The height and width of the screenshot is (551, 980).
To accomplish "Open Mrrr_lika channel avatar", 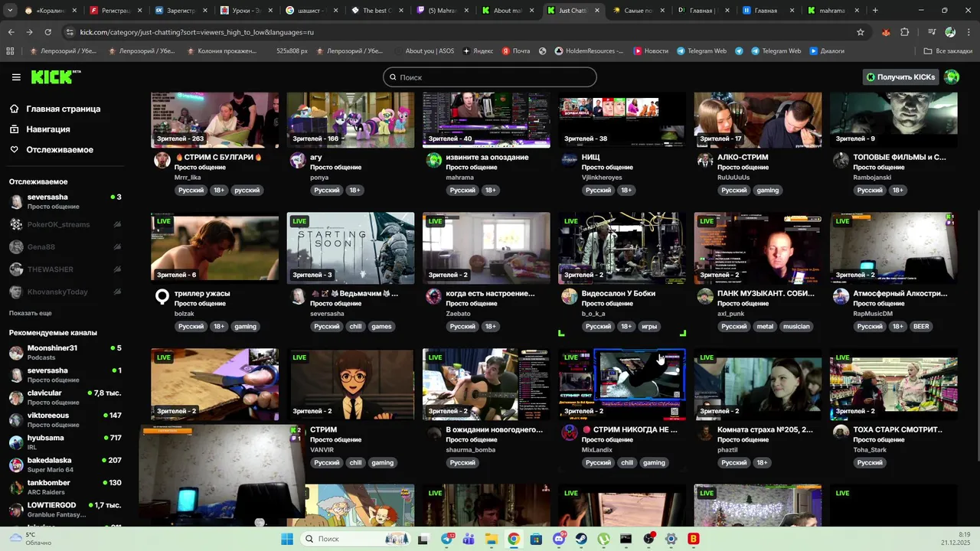I will [162, 159].
